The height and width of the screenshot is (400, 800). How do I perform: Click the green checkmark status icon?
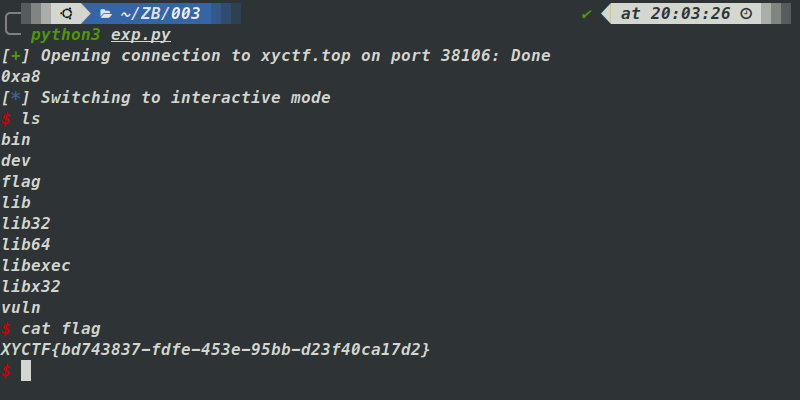click(586, 13)
